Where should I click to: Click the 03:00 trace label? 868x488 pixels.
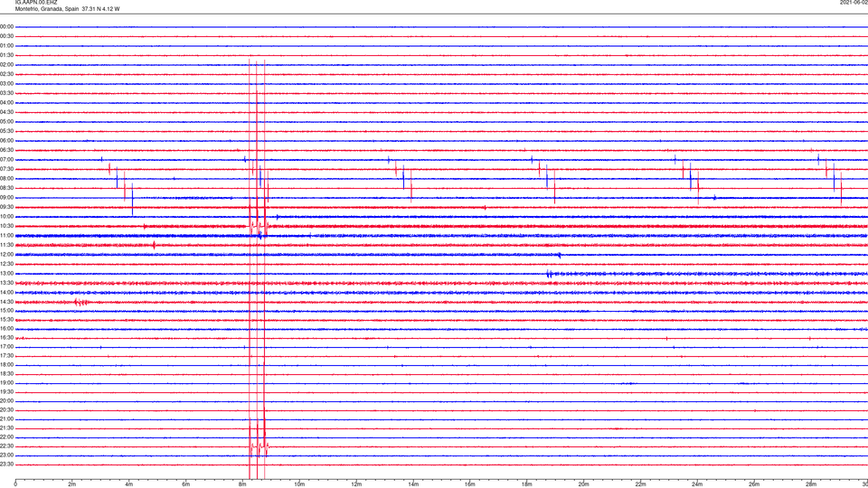click(x=6, y=83)
